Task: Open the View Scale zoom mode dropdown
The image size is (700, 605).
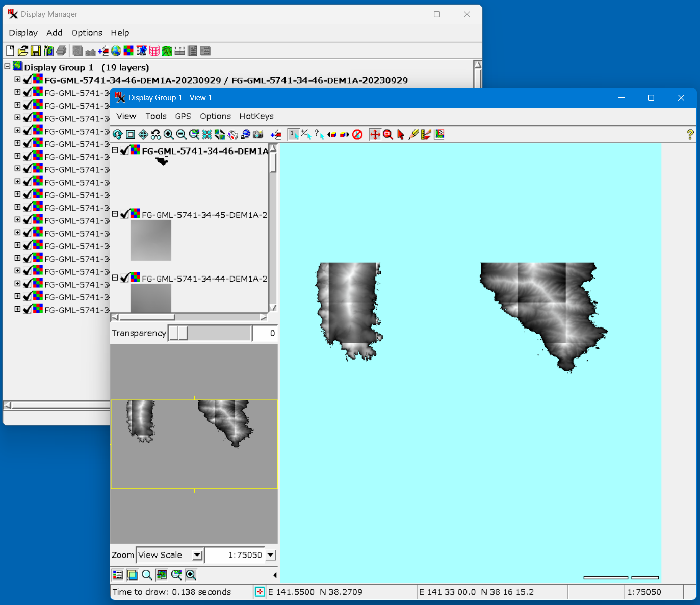Action: point(197,555)
